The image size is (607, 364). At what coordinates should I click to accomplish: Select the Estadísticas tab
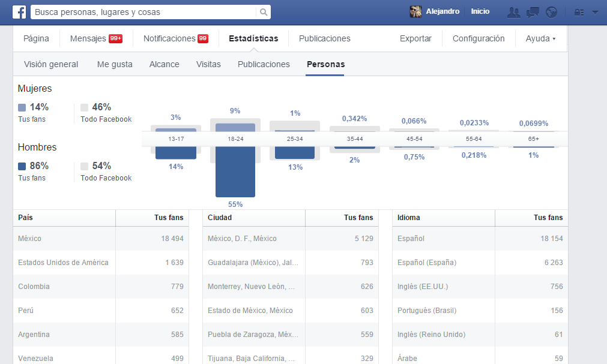tap(253, 38)
